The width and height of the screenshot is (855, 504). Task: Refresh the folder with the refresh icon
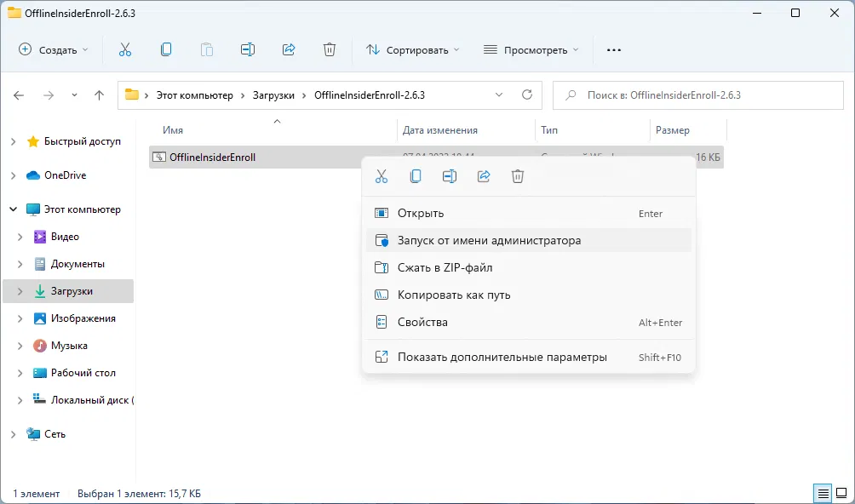coord(527,94)
